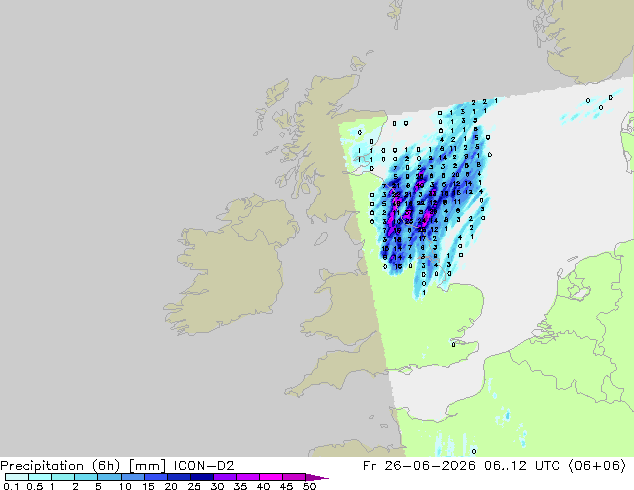Click the "Precipitation (6h)" title text
Viewport: 634px width, 490px height.
tap(60, 466)
